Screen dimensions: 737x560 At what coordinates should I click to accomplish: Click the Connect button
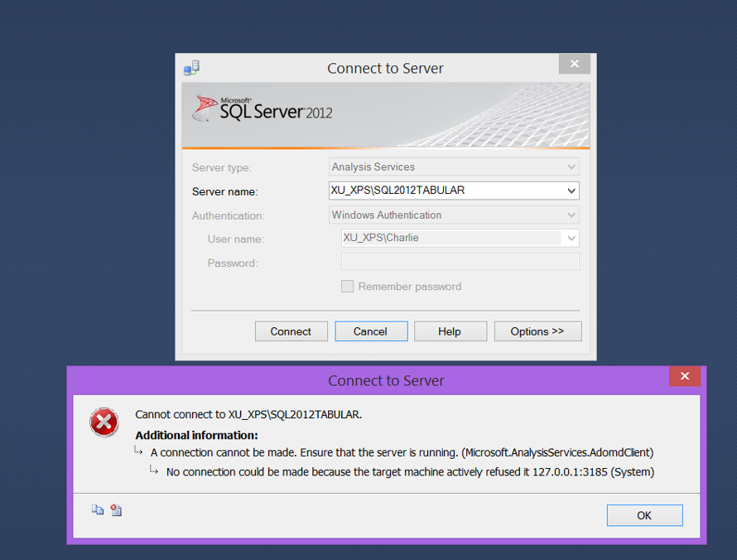click(x=291, y=331)
